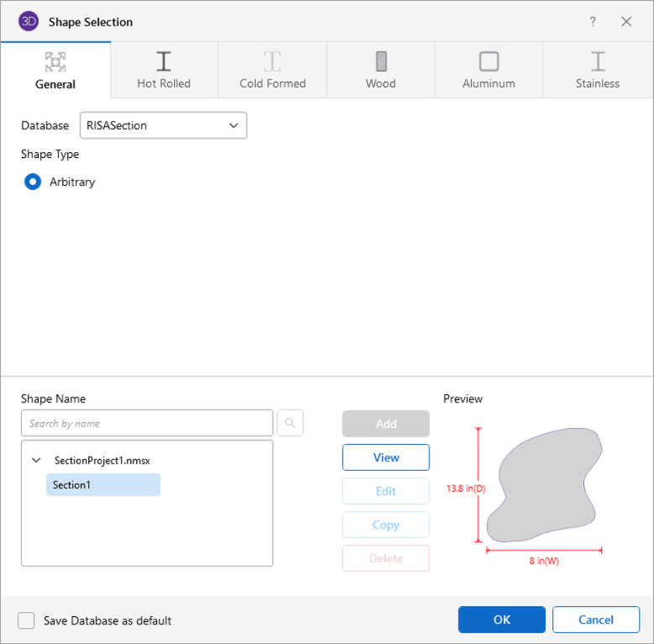Open the Database dropdown
The width and height of the screenshot is (654, 644).
163,125
